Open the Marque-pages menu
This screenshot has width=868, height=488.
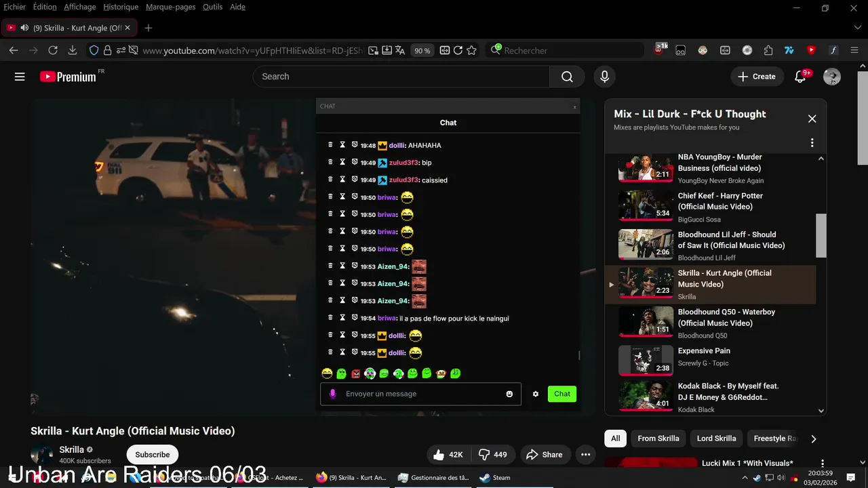pos(171,7)
